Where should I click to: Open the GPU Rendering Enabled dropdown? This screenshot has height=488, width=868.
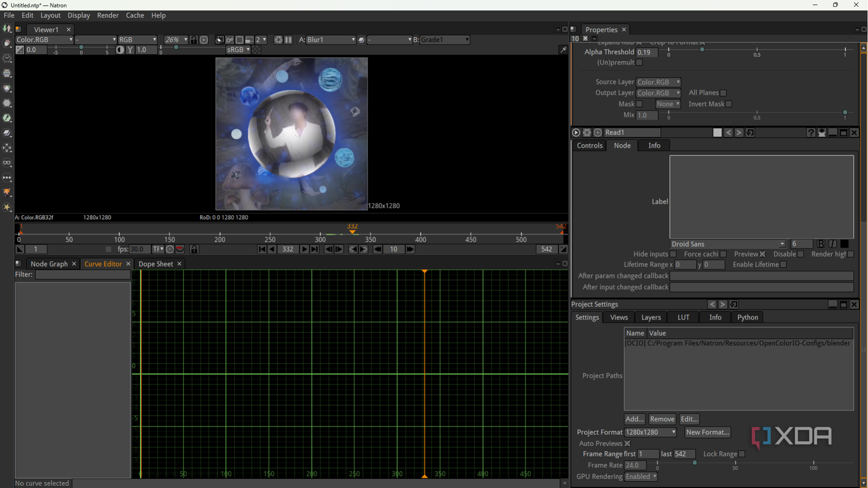tap(641, 476)
